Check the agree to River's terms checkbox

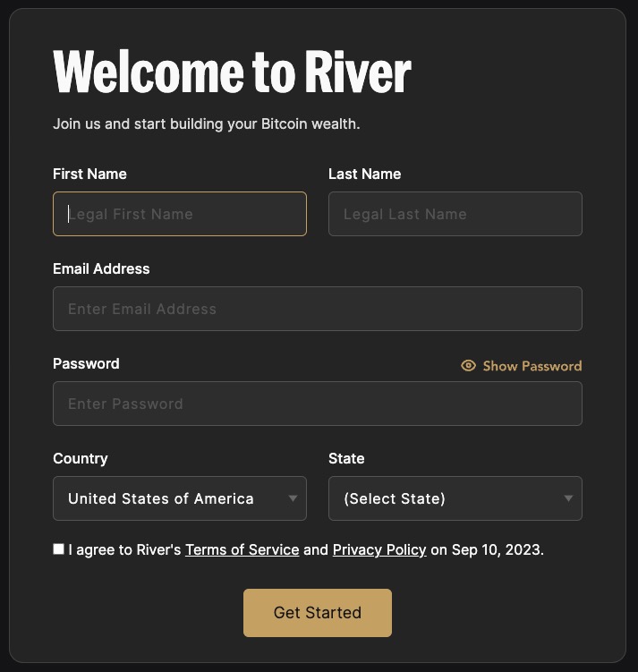[59, 549]
